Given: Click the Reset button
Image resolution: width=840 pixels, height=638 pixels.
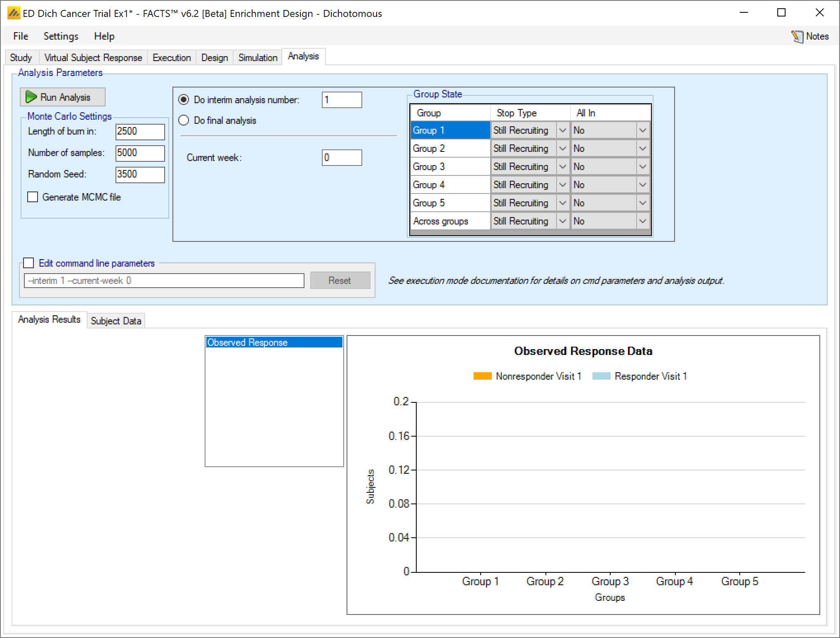Looking at the screenshot, I should [340, 281].
